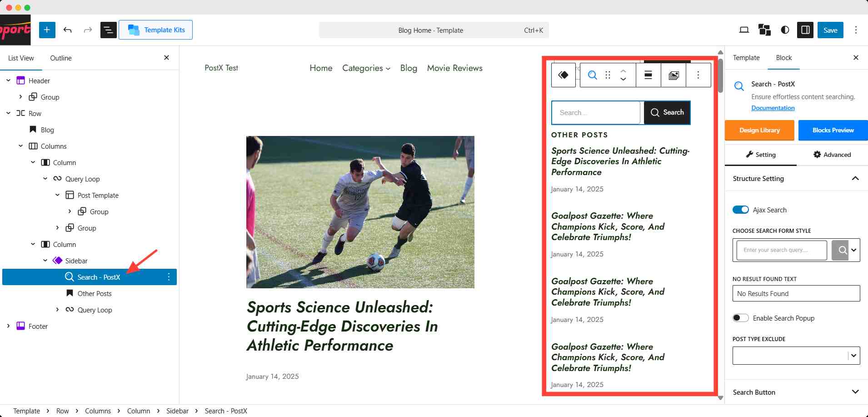Open the device preview laptop icon
Image resolution: width=868 pixels, height=417 pixels.
point(744,30)
